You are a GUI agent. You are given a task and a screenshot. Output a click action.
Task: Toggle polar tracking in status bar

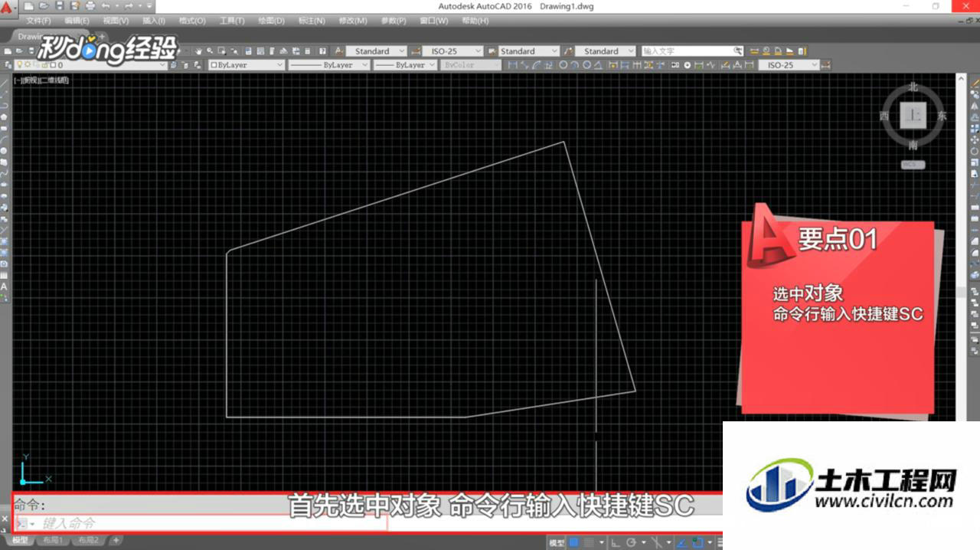[x=632, y=542]
